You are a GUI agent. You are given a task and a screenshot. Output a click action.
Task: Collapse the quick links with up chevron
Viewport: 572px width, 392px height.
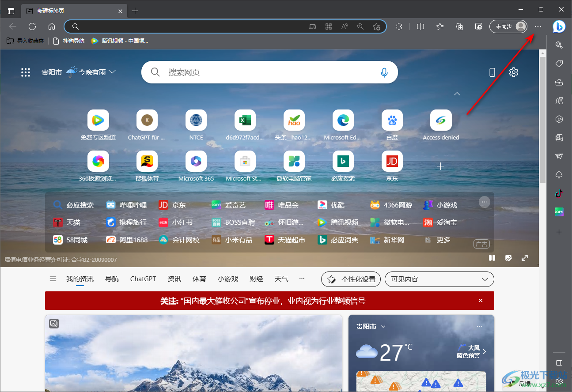pos(457,94)
